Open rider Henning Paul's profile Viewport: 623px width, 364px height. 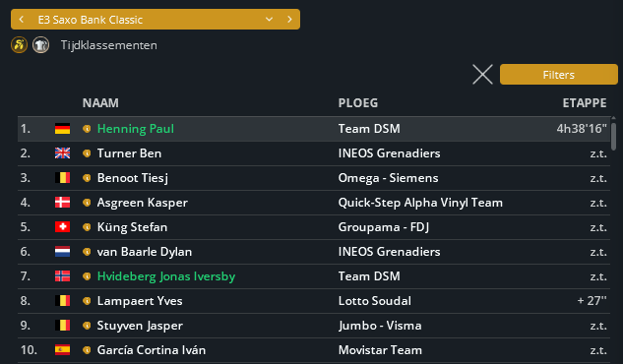[x=136, y=129]
